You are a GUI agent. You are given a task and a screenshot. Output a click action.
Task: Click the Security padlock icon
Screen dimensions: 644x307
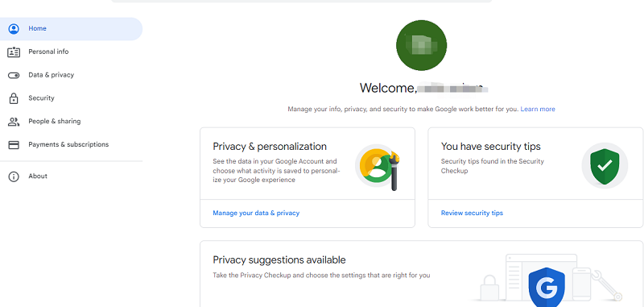pyautogui.click(x=14, y=98)
